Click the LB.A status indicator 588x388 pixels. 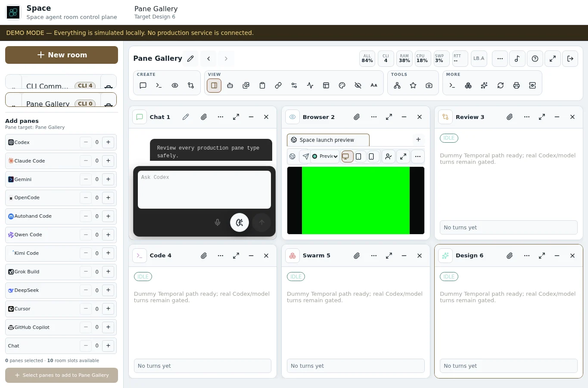[x=479, y=59]
